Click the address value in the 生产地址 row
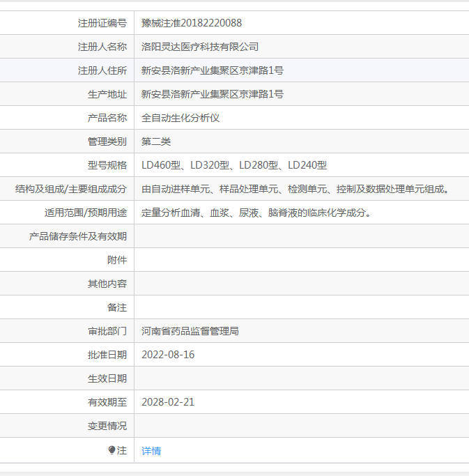 (x=213, y=94)
